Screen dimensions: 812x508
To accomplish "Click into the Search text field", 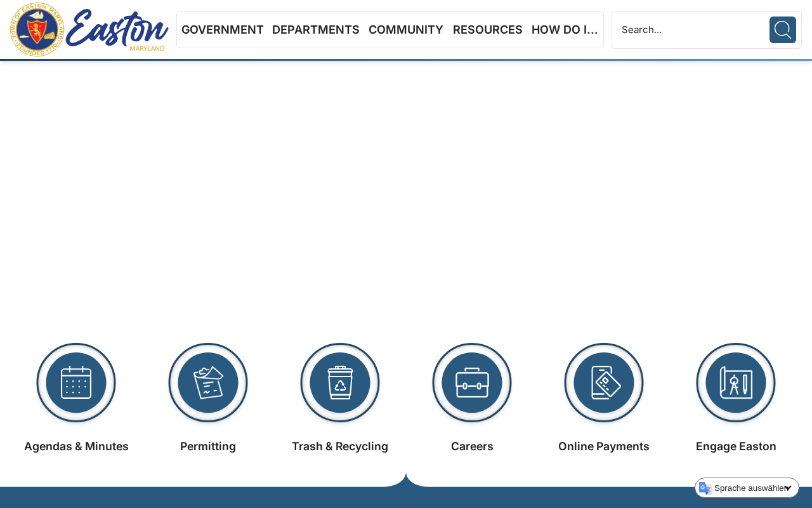I will (x=690, y=30).
